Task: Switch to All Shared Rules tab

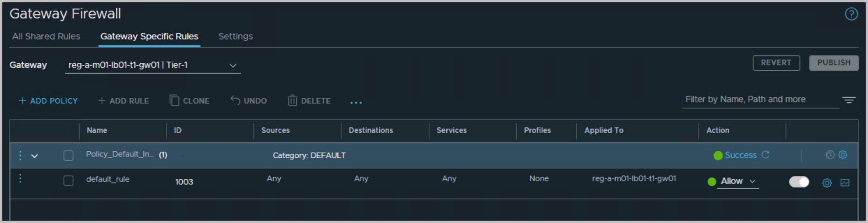Action: 46,36
